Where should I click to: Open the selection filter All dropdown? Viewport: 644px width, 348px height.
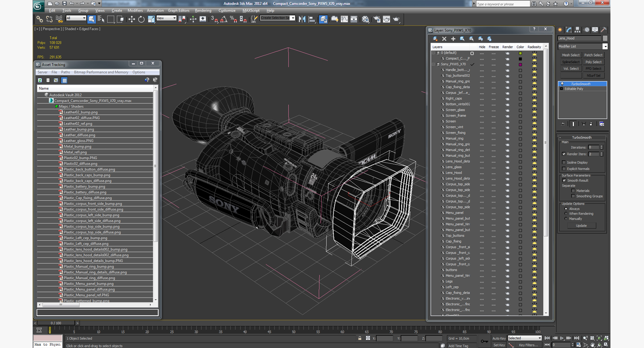(x=76, y=18)
